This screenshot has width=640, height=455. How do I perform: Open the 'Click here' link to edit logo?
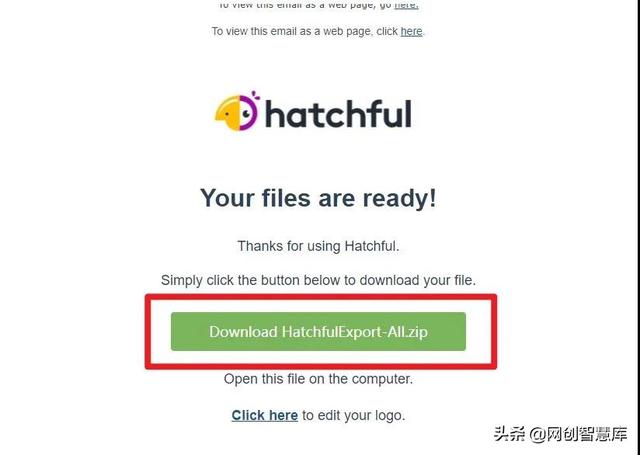[264, 415]
